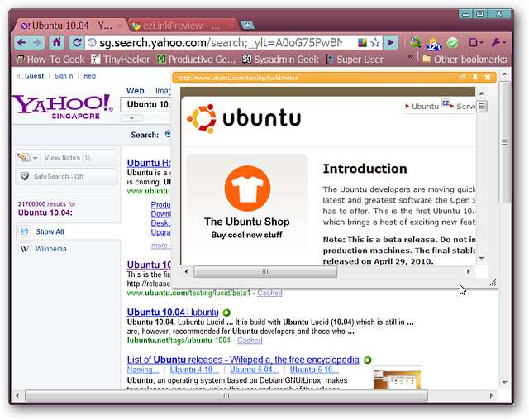The image size is (529, 420).
Task: Open the How-To Geek bookmark
Action: click(x=50, y=60)
